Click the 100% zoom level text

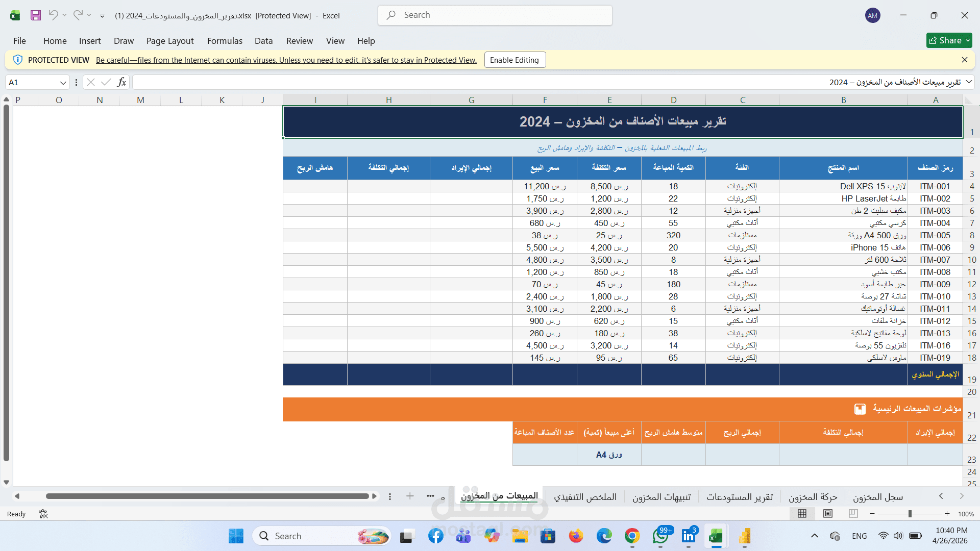click(x=966, y=514)
